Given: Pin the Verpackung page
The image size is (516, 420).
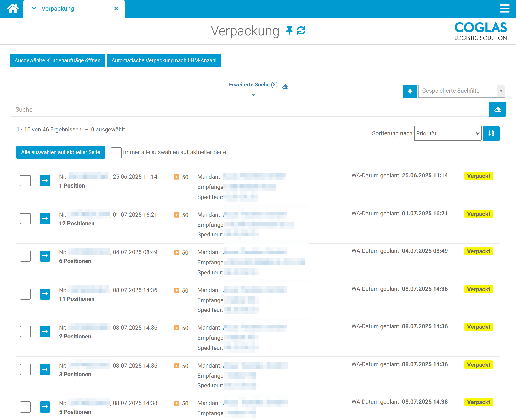Looking at the screenshot, I should (x=289, y=30).
